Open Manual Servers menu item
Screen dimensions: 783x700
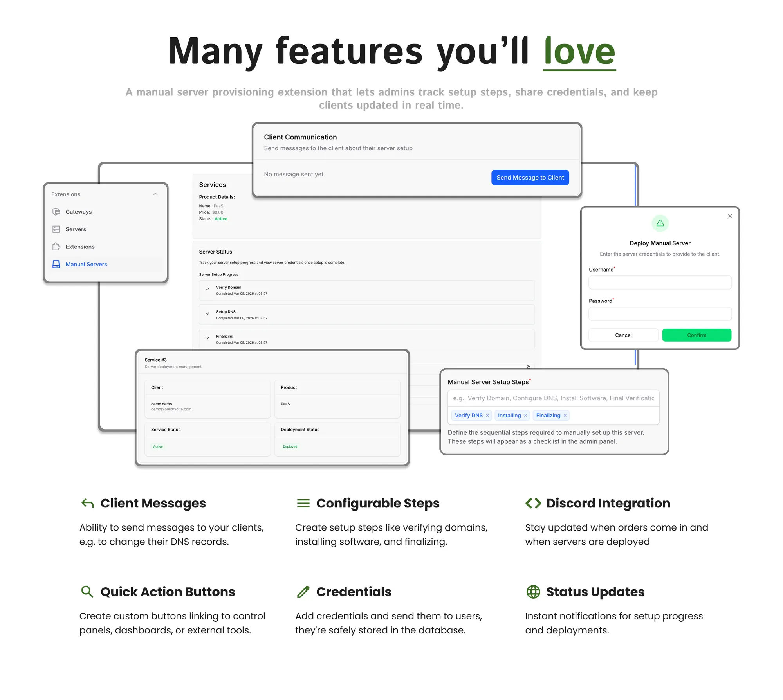tap(86, 264)
